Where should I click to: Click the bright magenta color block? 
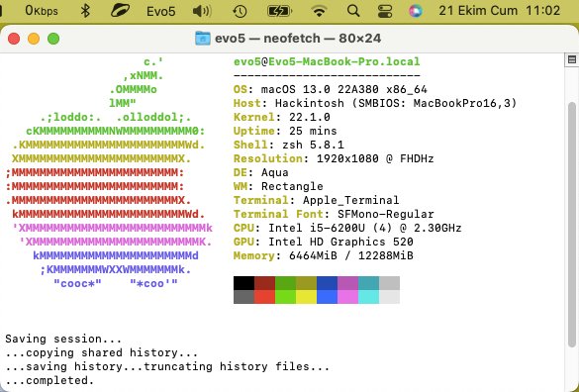pyautogui.click(x=347, y=297)
